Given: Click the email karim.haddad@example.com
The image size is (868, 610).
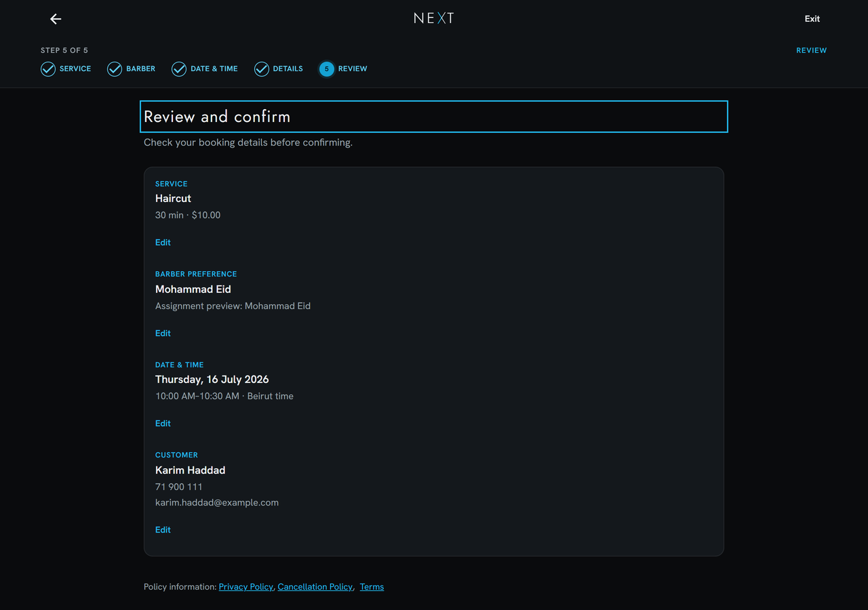Looking at the screenshot, I should tap(217, 503).
